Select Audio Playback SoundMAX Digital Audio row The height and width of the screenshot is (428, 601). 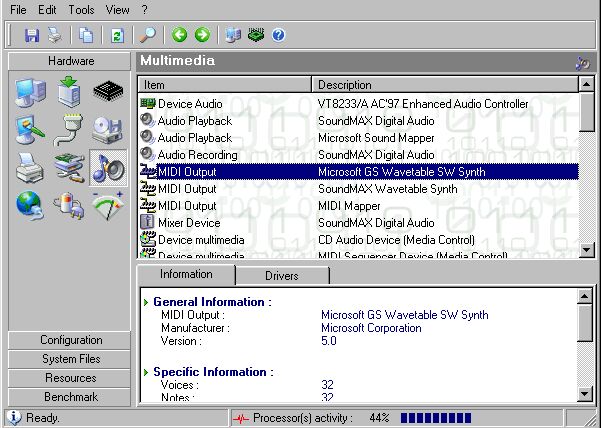(x=358, y=121)
